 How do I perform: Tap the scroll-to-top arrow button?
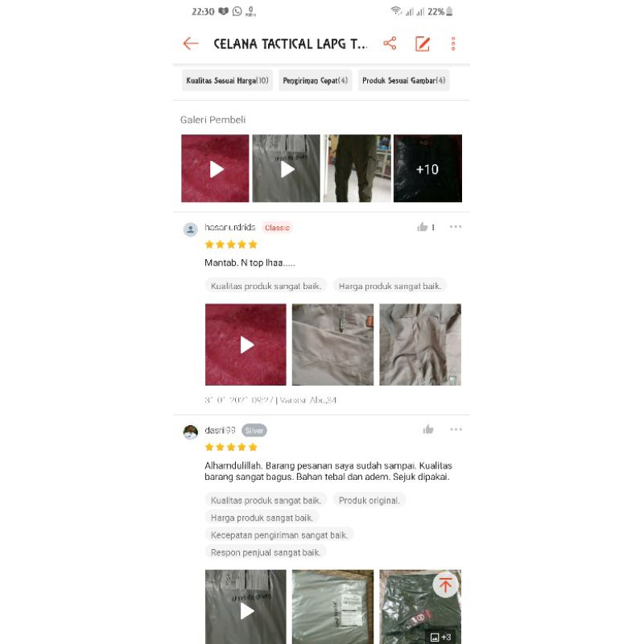pyautogui.click(x=445, y=584)
